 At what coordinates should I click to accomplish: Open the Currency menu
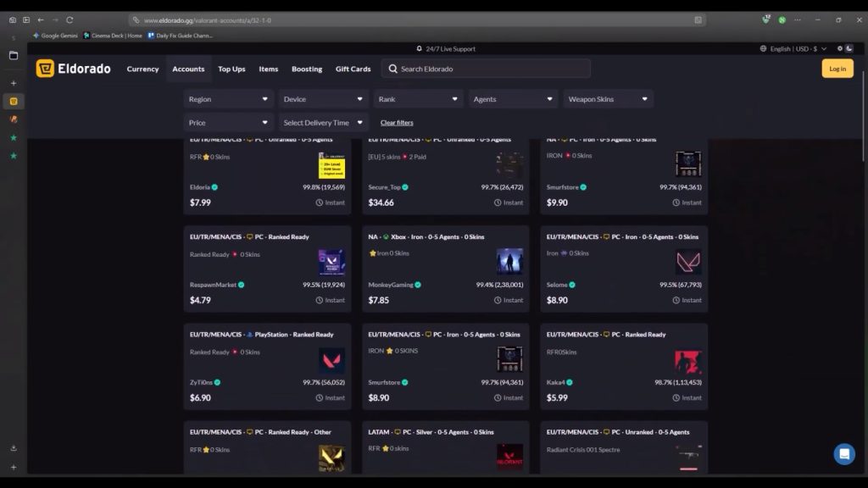click(142, 69)
